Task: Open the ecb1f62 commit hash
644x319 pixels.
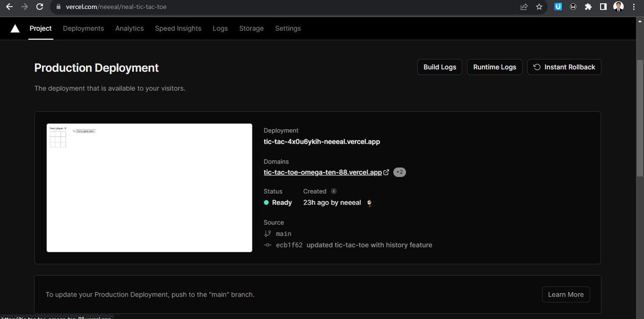Action: [289, 245]
